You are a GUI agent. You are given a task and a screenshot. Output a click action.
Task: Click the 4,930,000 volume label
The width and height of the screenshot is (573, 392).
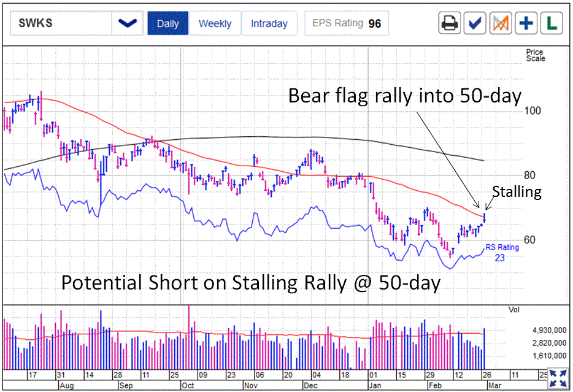pos(549,330)
